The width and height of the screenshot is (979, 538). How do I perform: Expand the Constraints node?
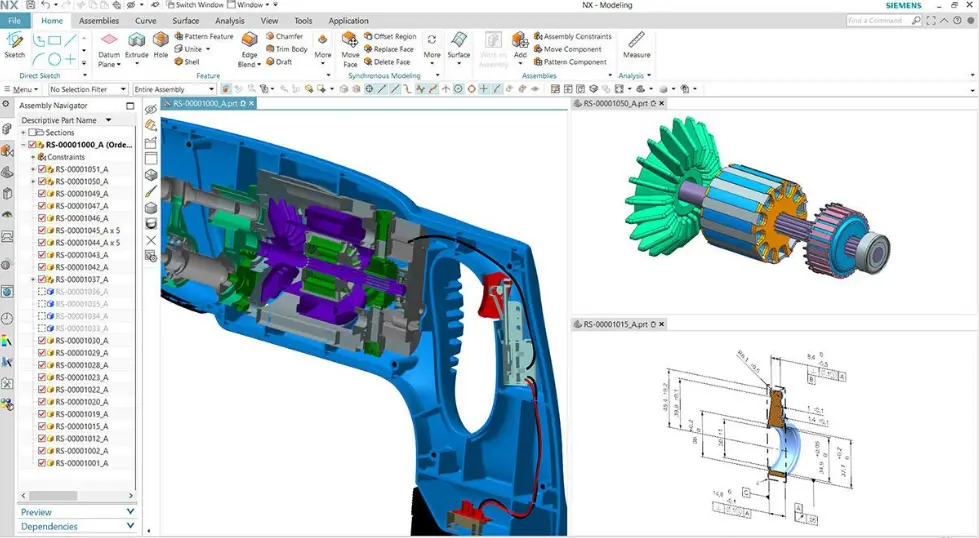click(x=33, y=157)
